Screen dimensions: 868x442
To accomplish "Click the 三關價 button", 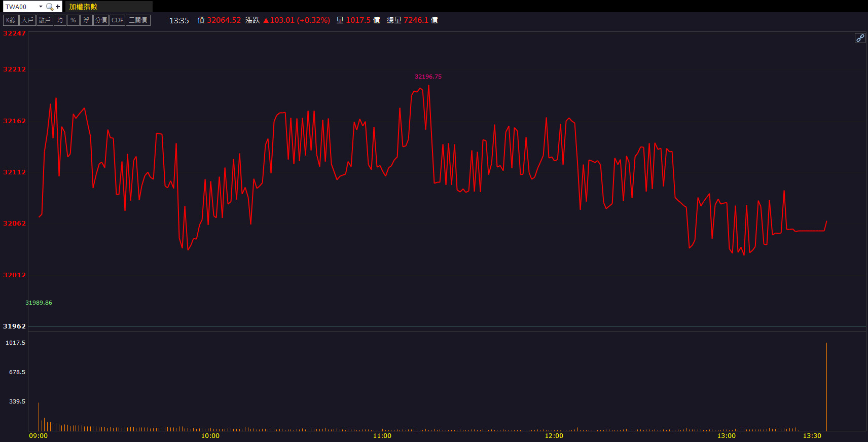I will [138, 20].
